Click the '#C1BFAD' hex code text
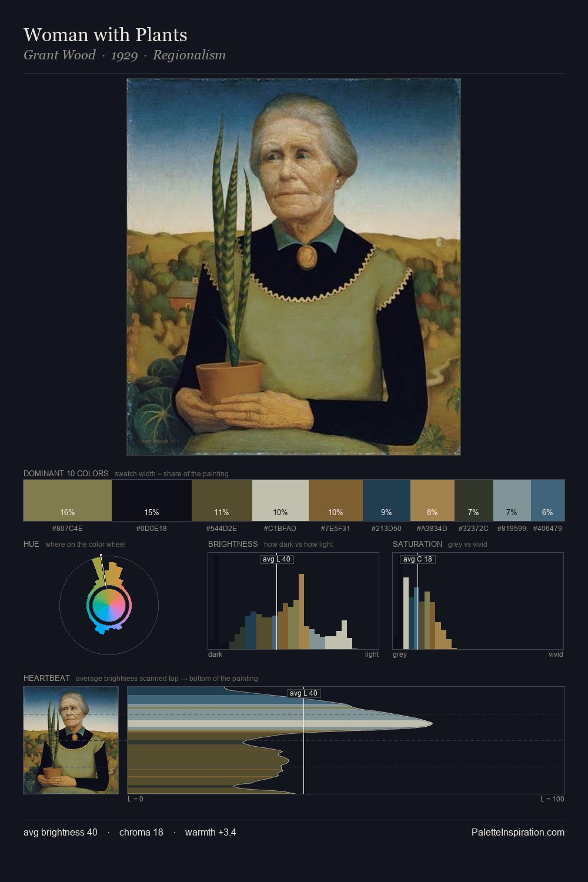Screen dimensions: 588x882 coord(280,528)
